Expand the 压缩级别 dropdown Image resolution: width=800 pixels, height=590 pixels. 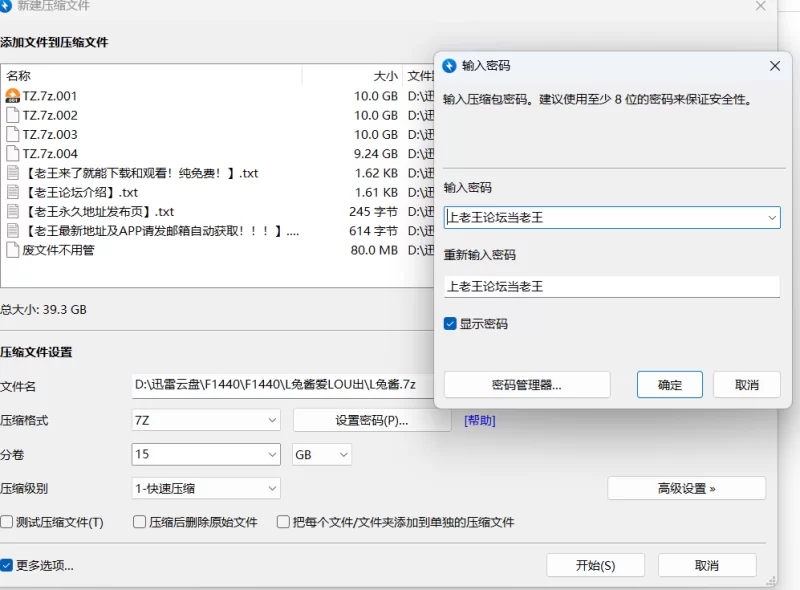coord(206,488)
